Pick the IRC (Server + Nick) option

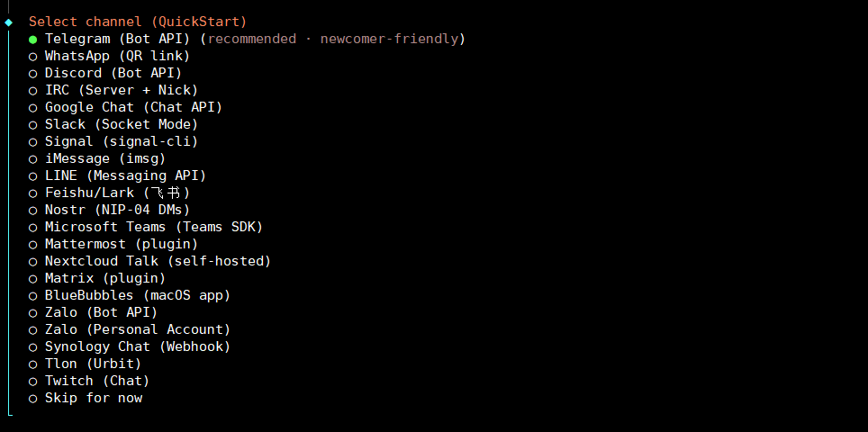tap(33, 90)
